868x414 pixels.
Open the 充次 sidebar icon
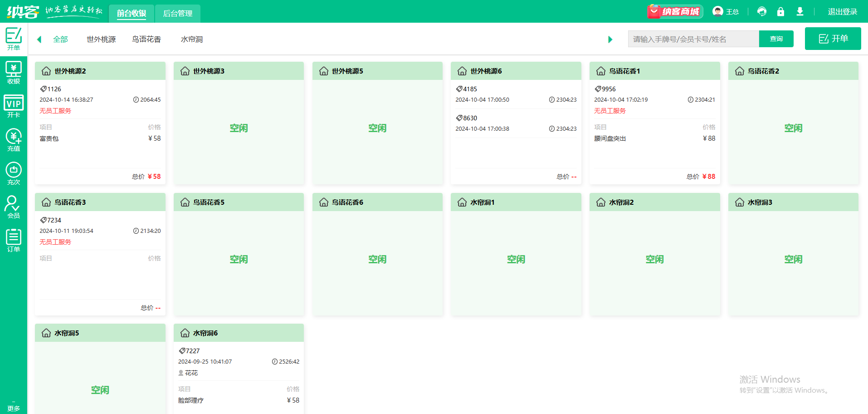tap(14, 173)
